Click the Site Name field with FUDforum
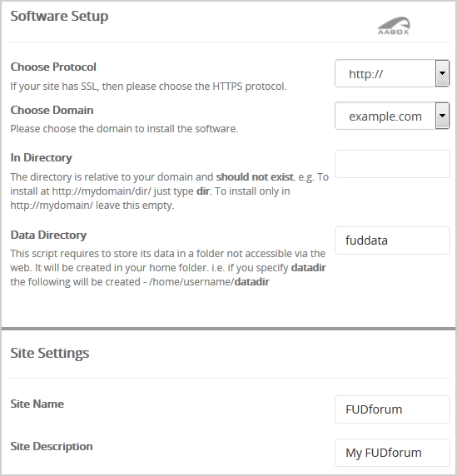The width and height of the screenshot is (457, 476). pyautogui.click(x=392, y=409)
